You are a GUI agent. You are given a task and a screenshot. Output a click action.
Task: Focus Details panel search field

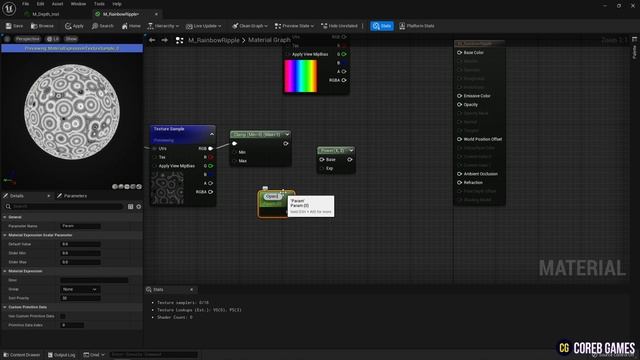click(64, 207)
